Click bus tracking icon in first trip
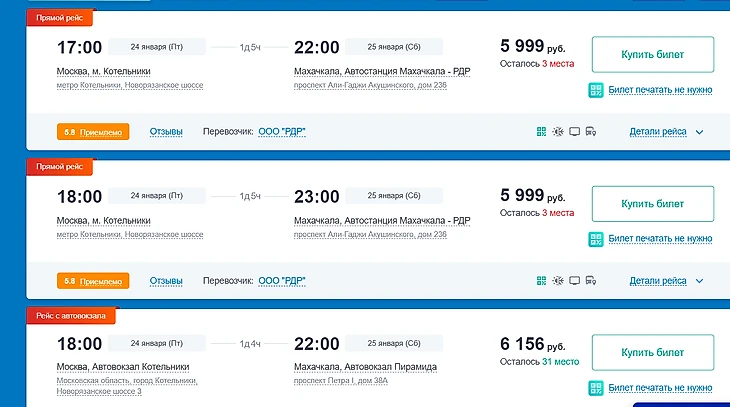The width and height of the screenshot is (730, 407). tap(590, 131)
